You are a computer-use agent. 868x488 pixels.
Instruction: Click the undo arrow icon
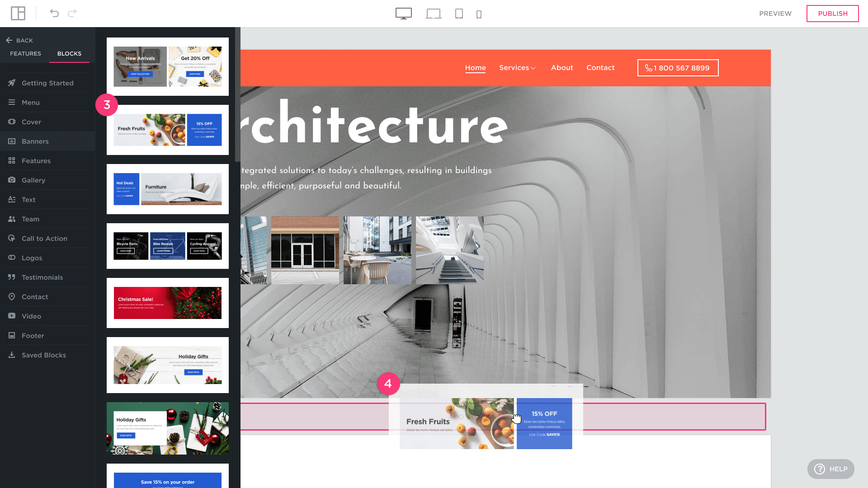click(x=54, y=14)
